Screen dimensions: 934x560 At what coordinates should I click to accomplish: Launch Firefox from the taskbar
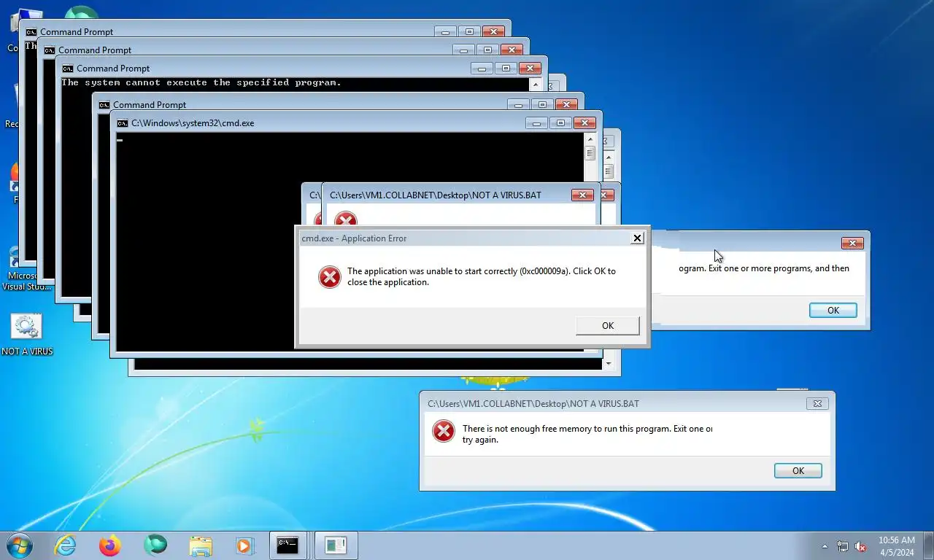click(110, 545)
